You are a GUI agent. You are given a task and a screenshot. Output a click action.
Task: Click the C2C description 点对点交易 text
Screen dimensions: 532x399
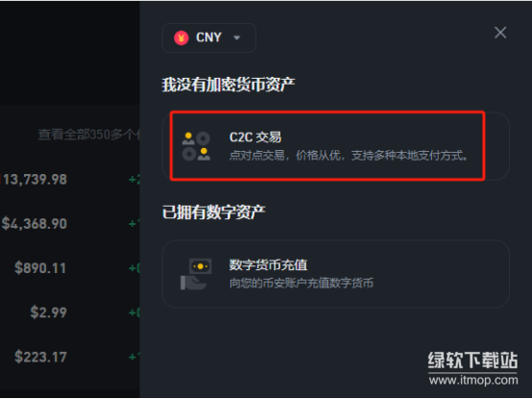pos(349,156)
